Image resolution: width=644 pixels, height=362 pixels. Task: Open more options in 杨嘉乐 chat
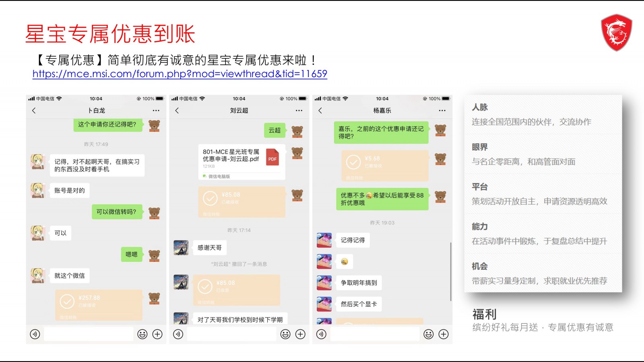(442, 111)
